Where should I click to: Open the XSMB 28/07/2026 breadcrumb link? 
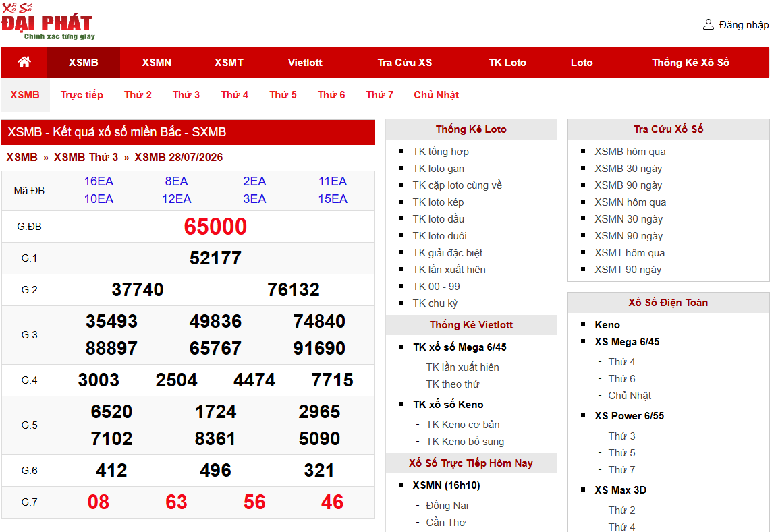179,157
